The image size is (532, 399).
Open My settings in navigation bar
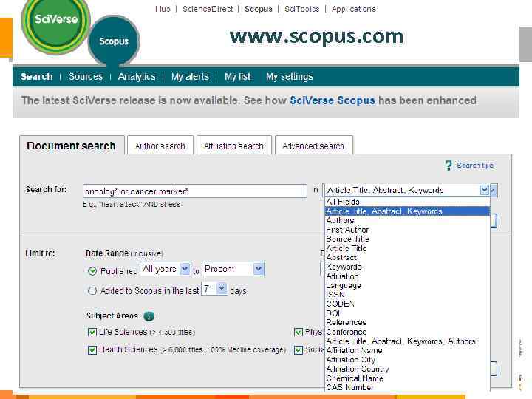click(x=290, y=77)
